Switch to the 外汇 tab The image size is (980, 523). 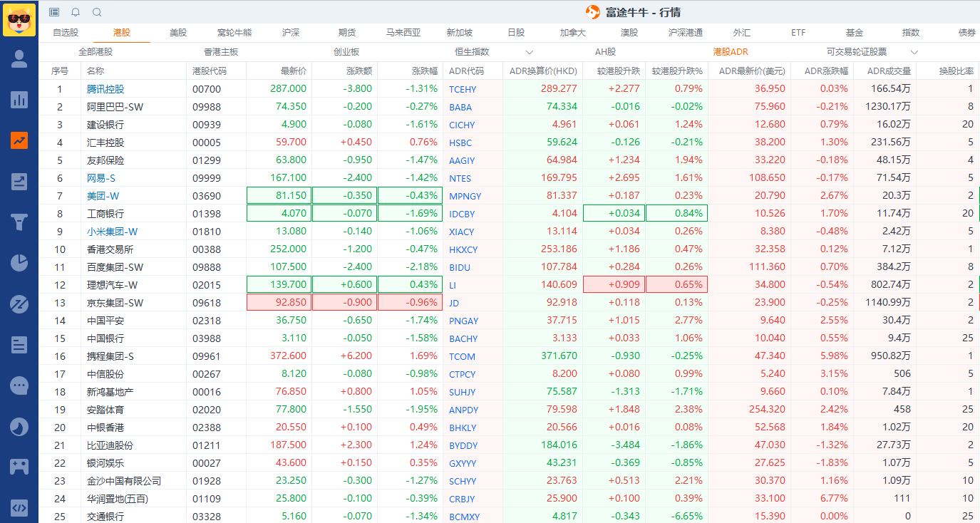(742, 33)
